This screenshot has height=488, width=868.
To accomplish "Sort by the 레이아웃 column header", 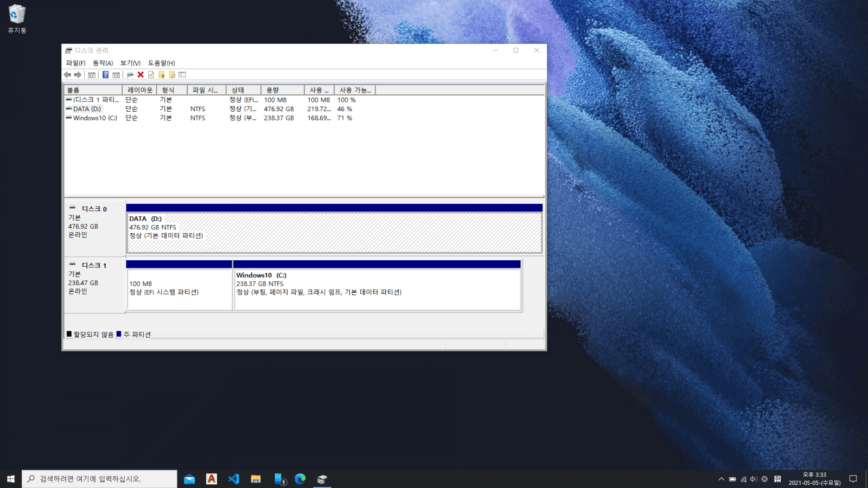I will (x=139, y=90).
